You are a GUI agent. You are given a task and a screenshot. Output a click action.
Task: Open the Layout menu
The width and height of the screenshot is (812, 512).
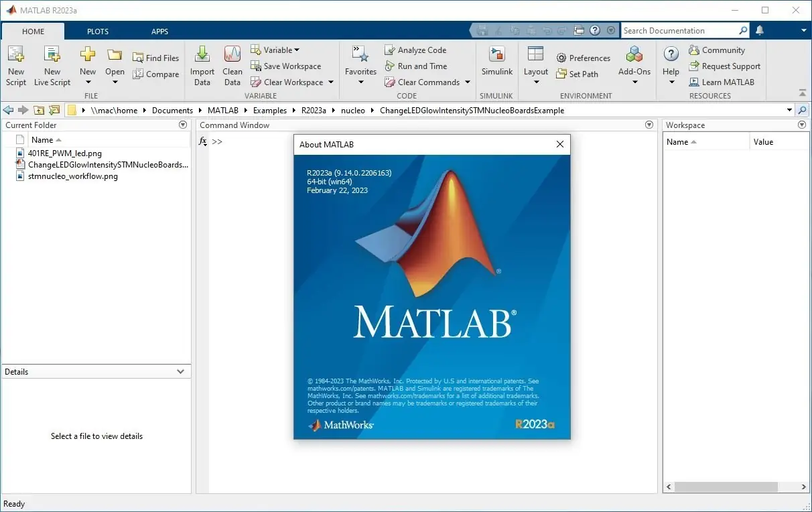click(536, 66)
